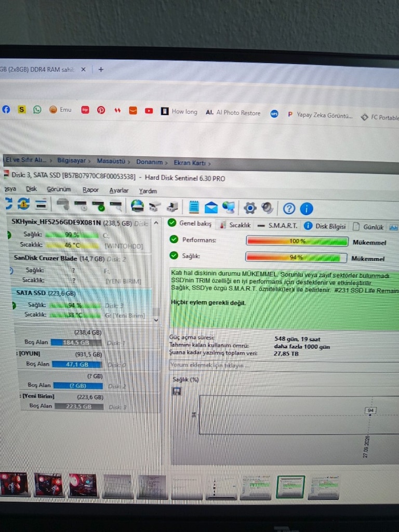Open the green-bordered selected screenshot thumbnail
This screenshot has height=532, width=399.
[x=290, y=487]
